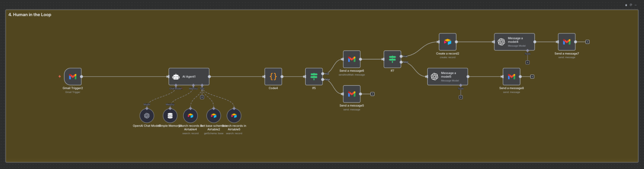
Task: Select the Code4 node
Action: click(273, 76)
